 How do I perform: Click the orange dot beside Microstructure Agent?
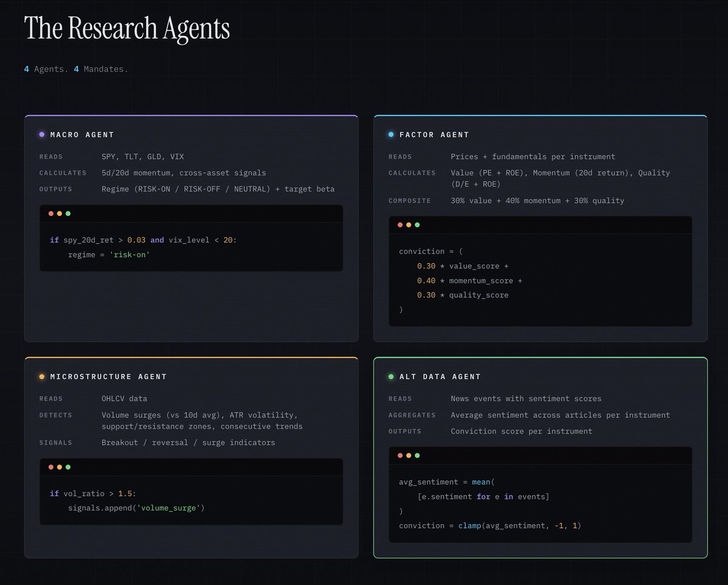pyautogui.click(x=42, y=377)
